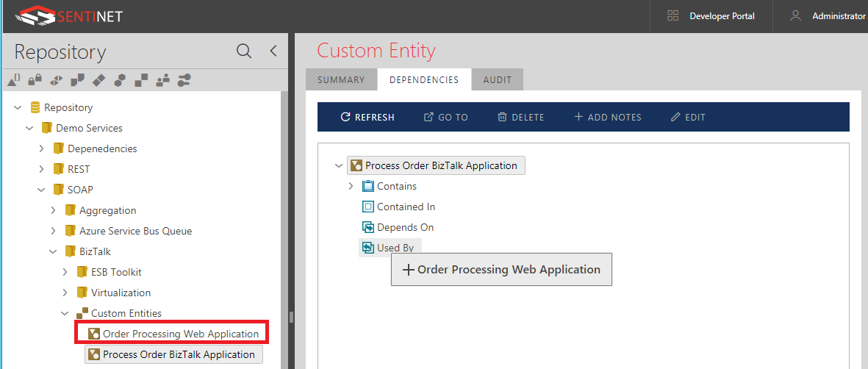Open the Administrator account menu

839,16
